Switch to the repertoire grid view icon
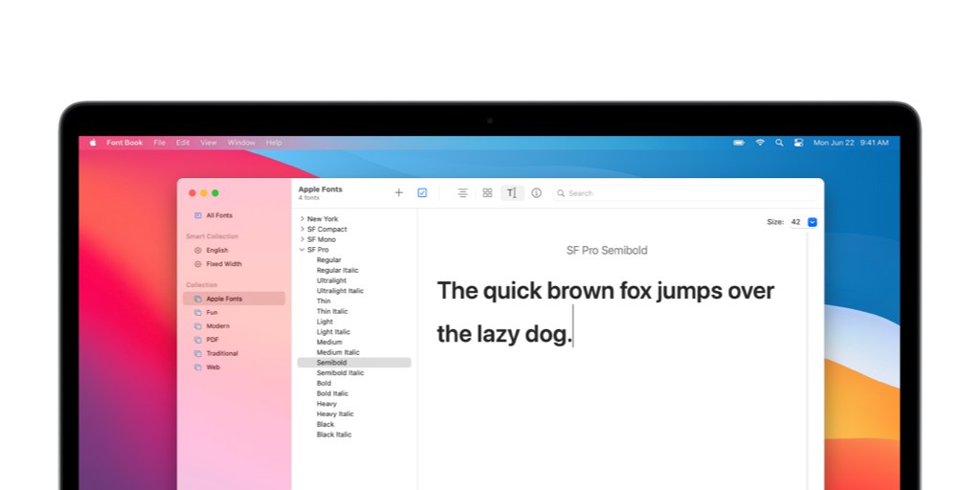The image size is (980, 490). (487, 193)
